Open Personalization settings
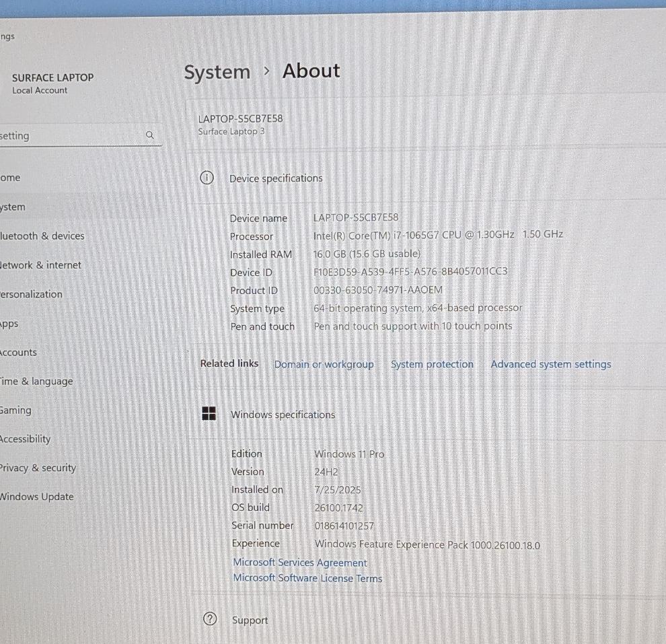 31,294
